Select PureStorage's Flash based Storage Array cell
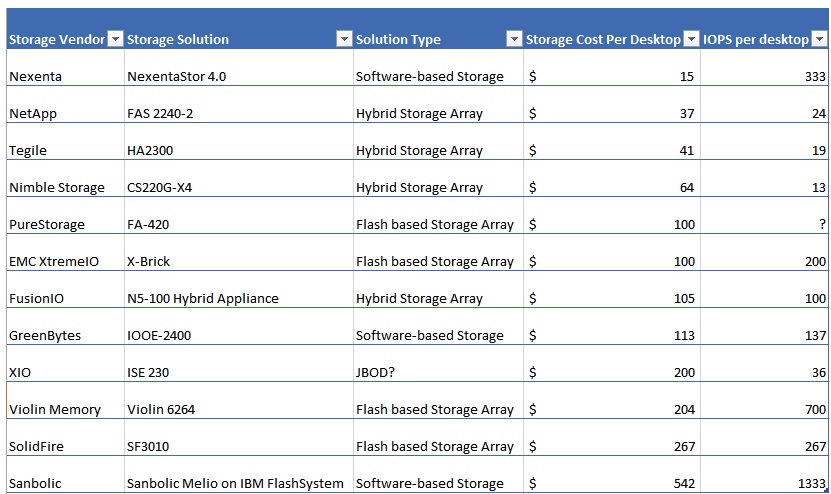Image resolution: width=831 pixels, height=494 pixels. (438, 216)
